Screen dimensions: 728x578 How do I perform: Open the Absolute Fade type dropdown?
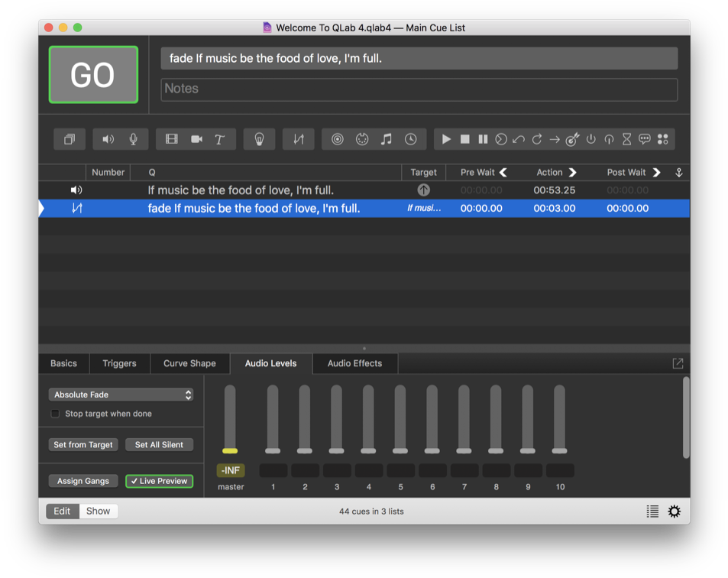click(121, 395)
